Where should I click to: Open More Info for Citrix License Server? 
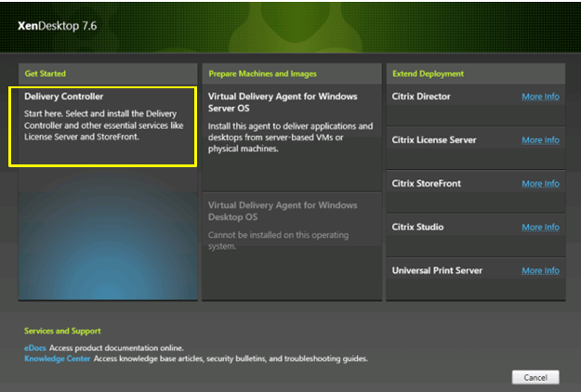click(540, 140)
